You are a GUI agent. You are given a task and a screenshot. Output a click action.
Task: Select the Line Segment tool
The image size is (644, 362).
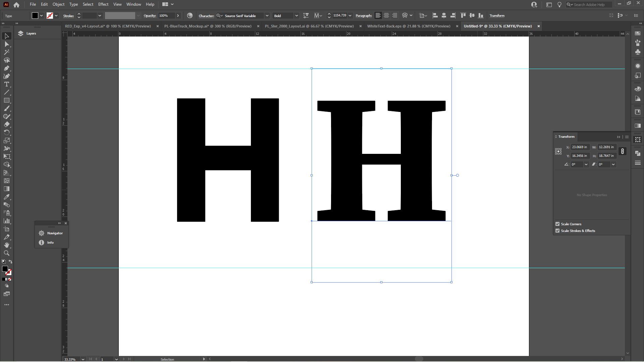7,93
